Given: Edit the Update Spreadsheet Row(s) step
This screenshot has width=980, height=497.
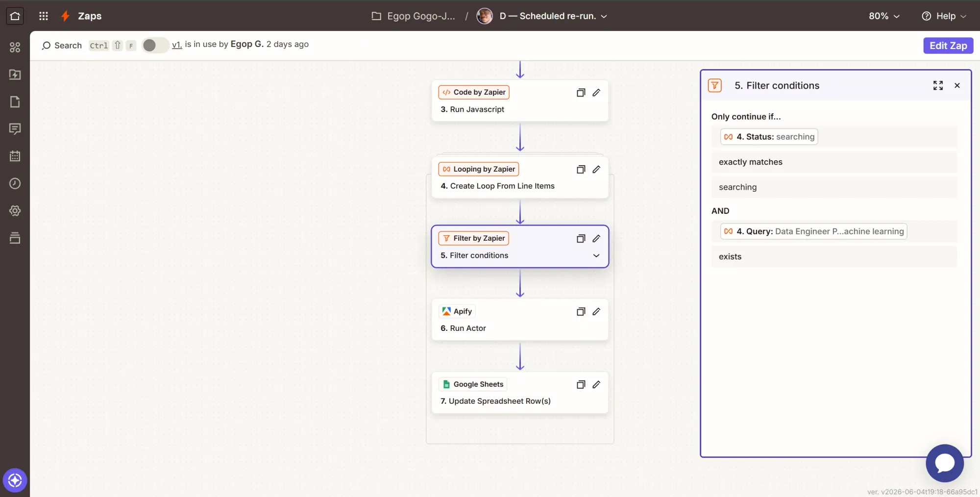Looking at the screenshot, I should pyautogui.click(x=596, y=385).
